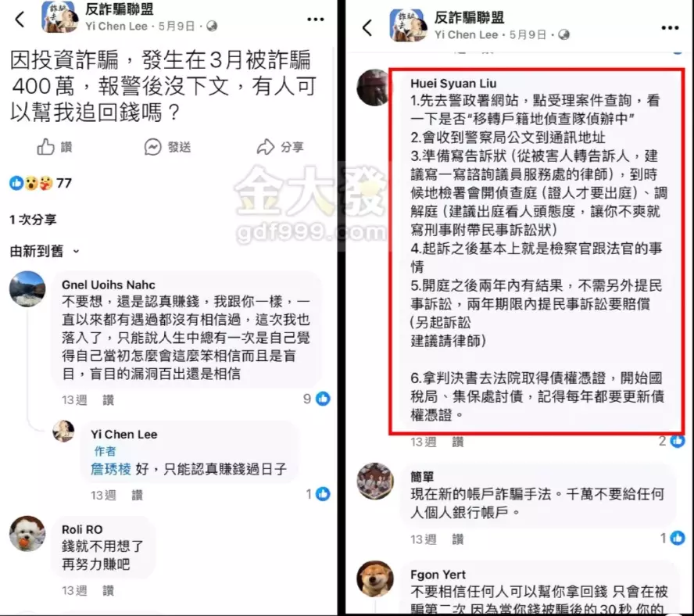The image size is (694, 616).
Task: Expand the 由新到舊 comment sort dropdown
Action: coord(45,251)
